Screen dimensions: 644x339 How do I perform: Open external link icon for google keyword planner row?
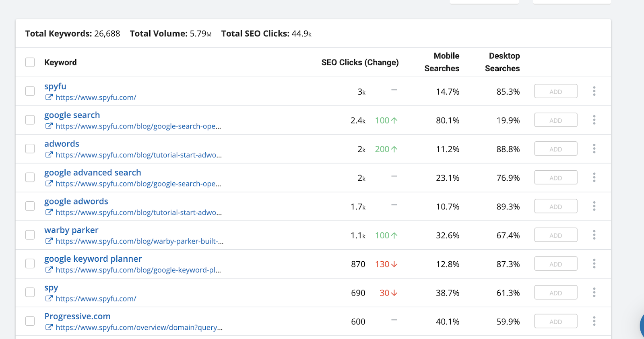point(49,270)
